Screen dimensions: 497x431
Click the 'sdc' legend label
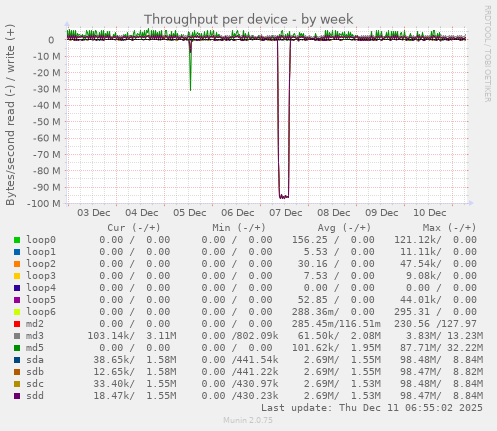click(x=35, y=384)
